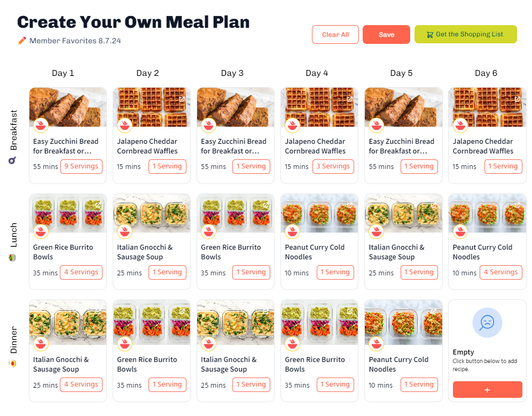Click Clear All to reset the meal plan
The width and height of the screenshot is (532, 416).
click(x=335, y=35)
